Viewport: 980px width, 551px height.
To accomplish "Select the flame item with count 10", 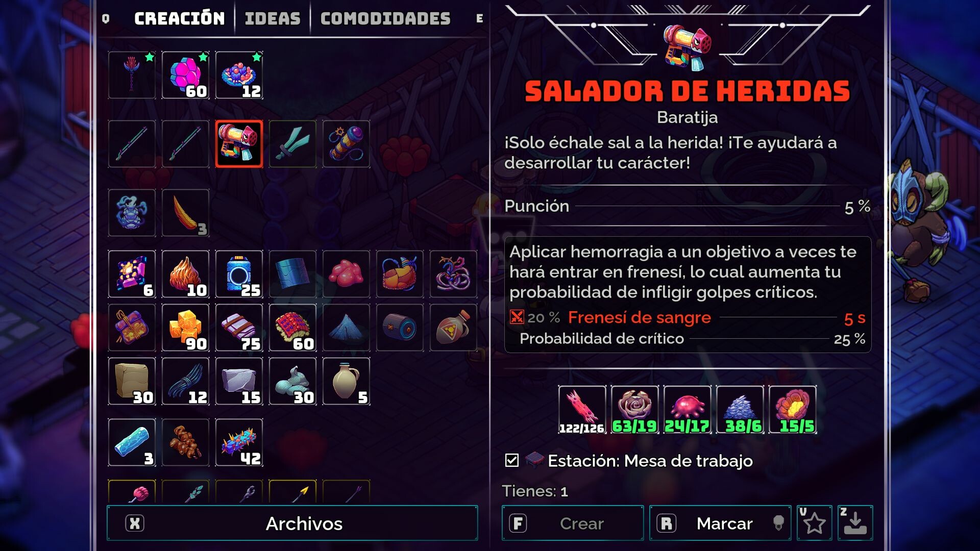I will pyautogui.click(x=185, y=274).
